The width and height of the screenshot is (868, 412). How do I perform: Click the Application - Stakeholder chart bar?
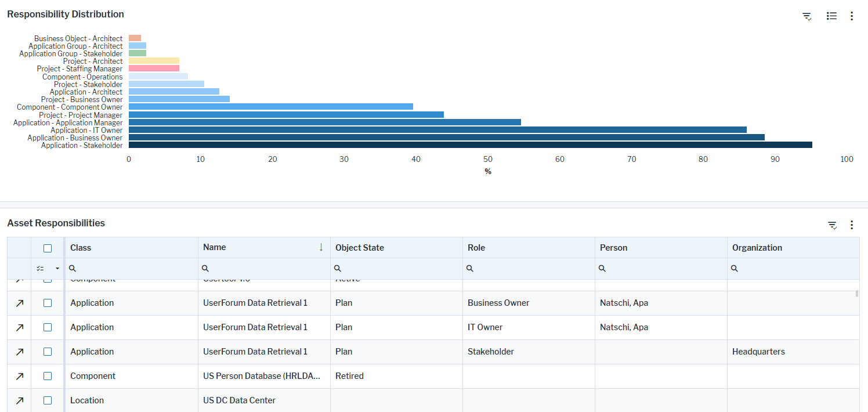coord(470,145)
